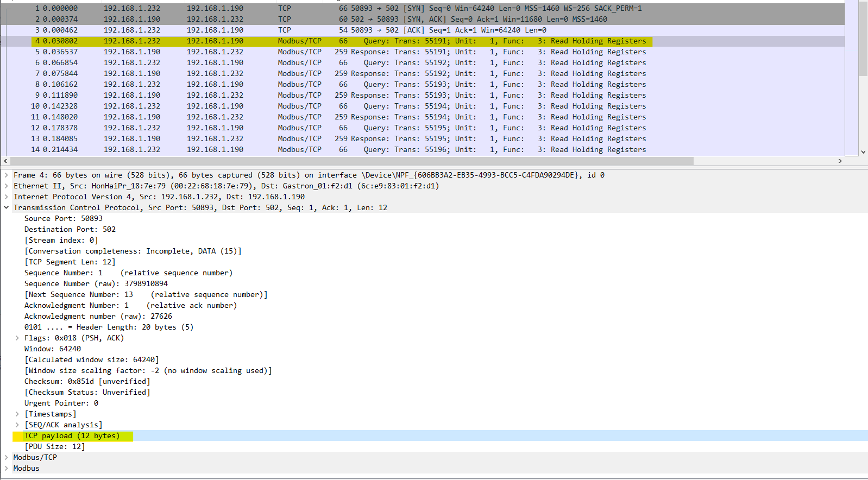Expand the [Timestamps] subtree
This screenshot has height=480, width=868.
(x=17, y=414)
